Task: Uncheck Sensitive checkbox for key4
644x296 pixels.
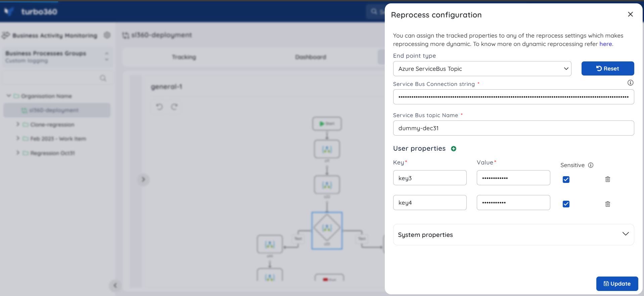Action: click(566, 204)
